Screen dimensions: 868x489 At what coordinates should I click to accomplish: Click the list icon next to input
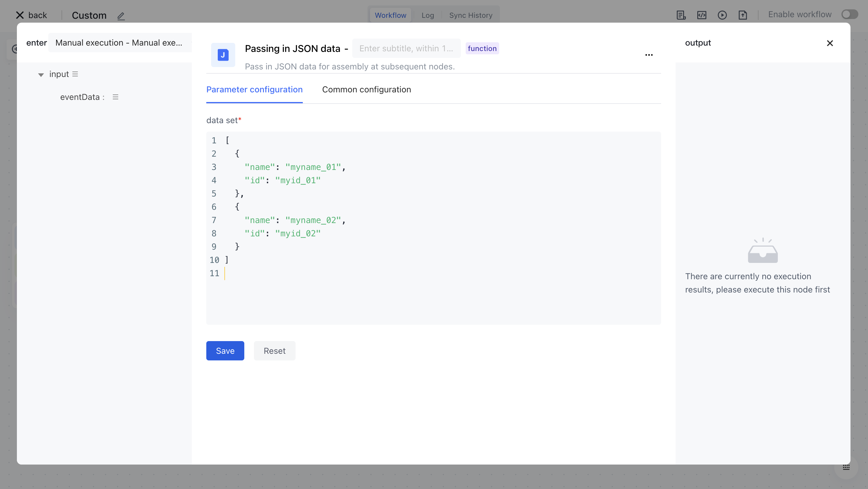[x=75, y=74]
